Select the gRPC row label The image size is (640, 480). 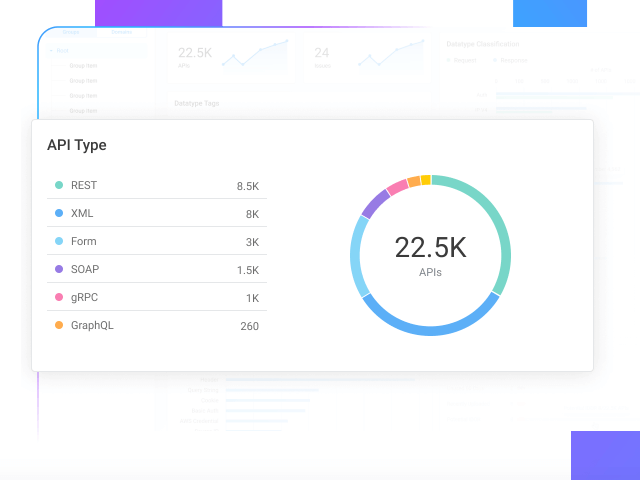(x=84, y=298)
